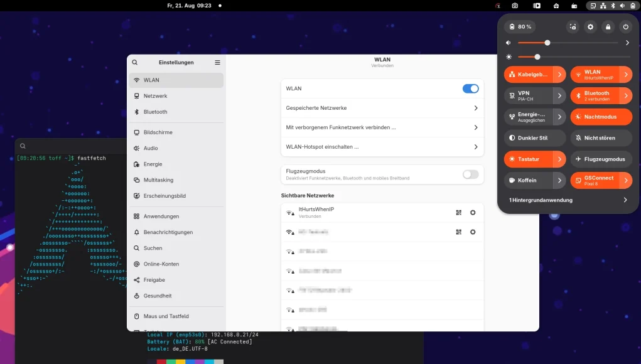Expand the Kabelgebunden submenu arrow
This screenshot has height=364, width=641.
559,74
